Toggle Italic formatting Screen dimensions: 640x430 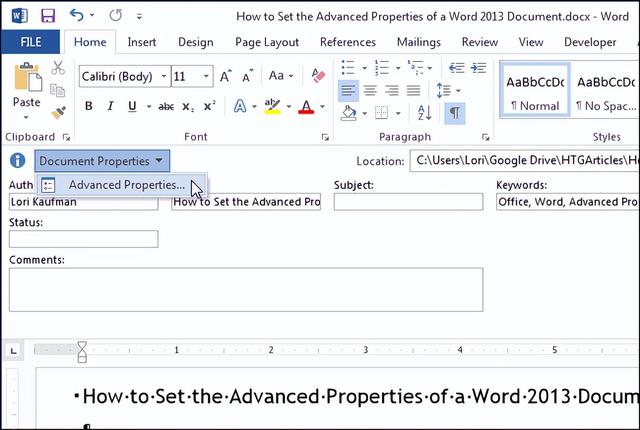[x=110, y=106]
